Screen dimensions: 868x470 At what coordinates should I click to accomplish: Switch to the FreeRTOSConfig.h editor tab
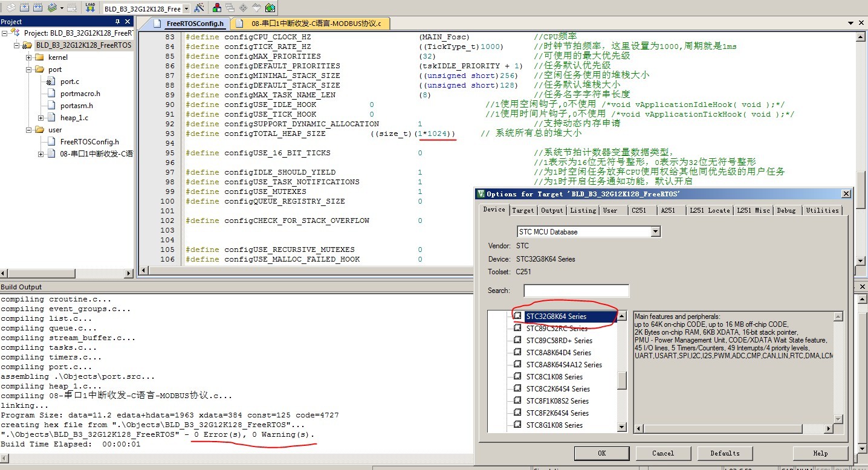188,24
